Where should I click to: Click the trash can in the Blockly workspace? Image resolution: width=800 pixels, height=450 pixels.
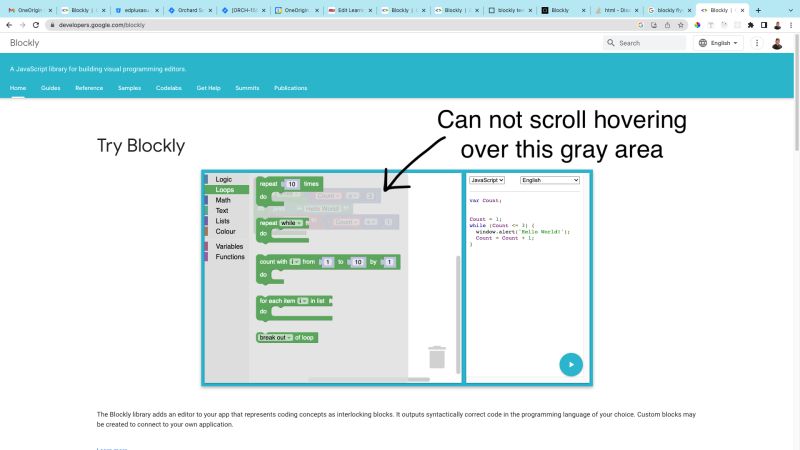point(437,357)
